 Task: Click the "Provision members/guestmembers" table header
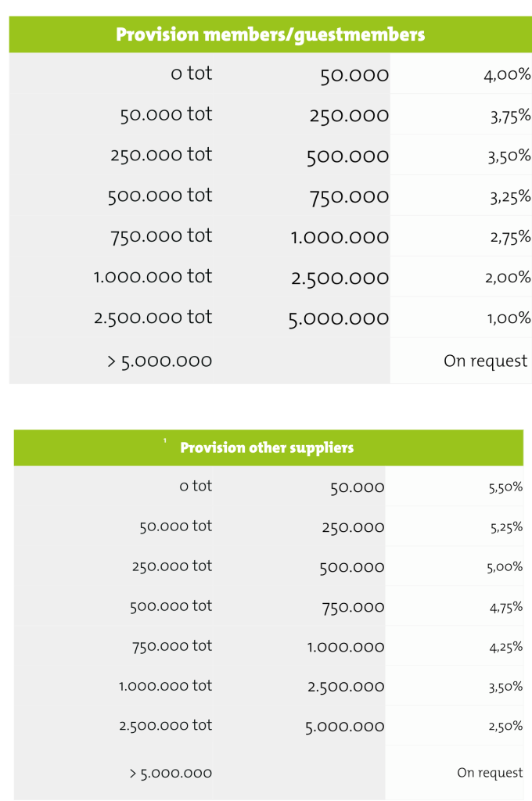coord(270,35)
